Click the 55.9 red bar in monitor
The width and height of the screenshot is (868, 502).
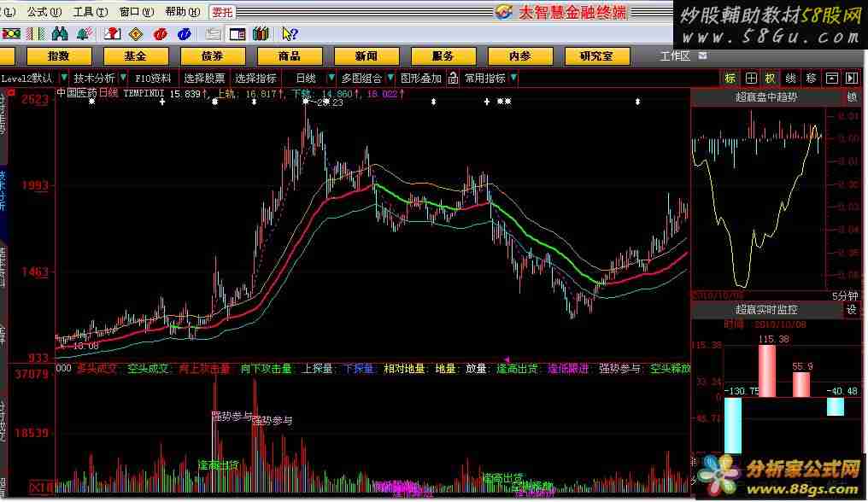(801, 385)
